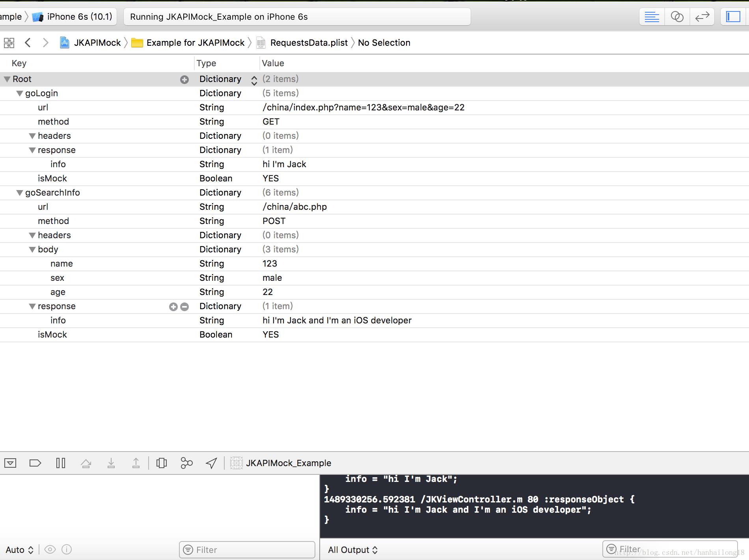Click the Step Out button
The height and width of the screenshot is (560, 749).
(x=136, y=463)
